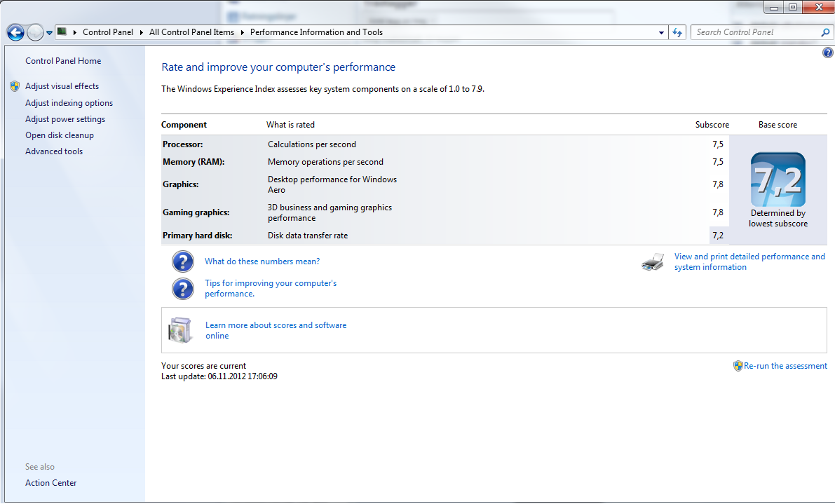835x504 pixels.
Task: Open What do these numbers mean link
Action: pyautogui.click(x=262, y=261)
